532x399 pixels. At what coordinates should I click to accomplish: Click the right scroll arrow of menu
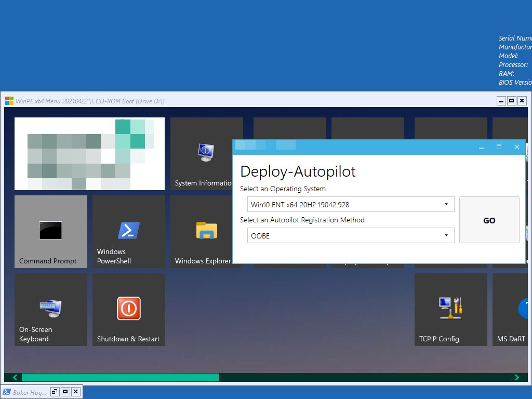coord(516,377)
